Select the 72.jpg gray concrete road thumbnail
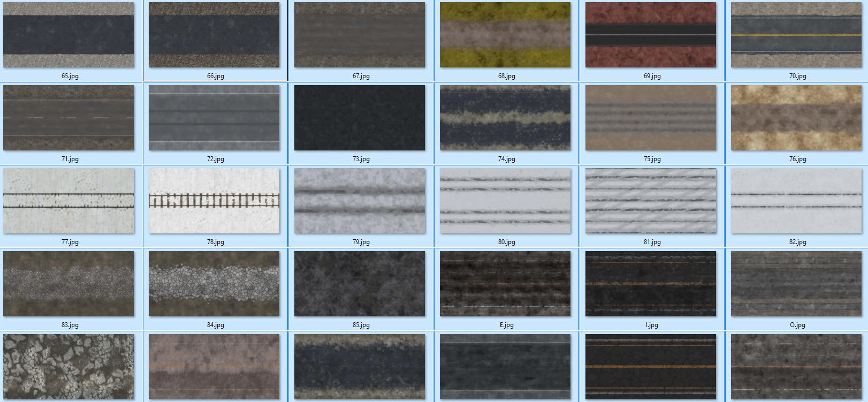The height and width of the screenshot is (402, 868). click(x=214, y=118)
